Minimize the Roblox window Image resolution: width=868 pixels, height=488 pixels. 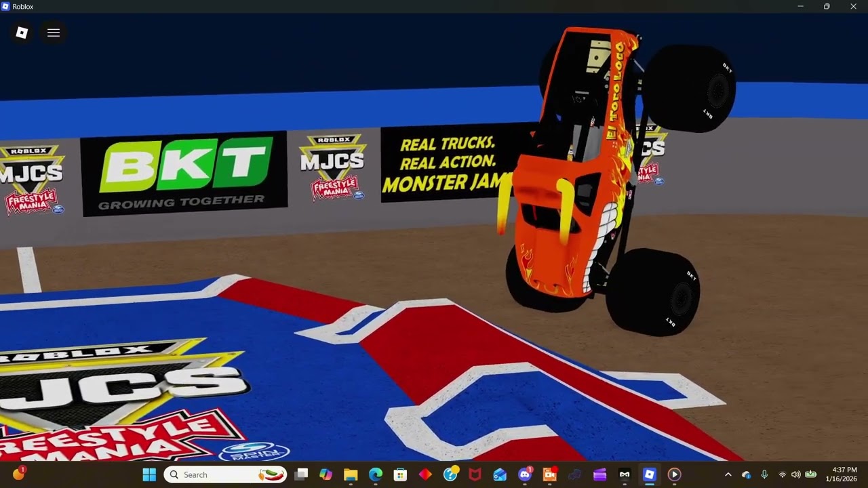(800, 6)
